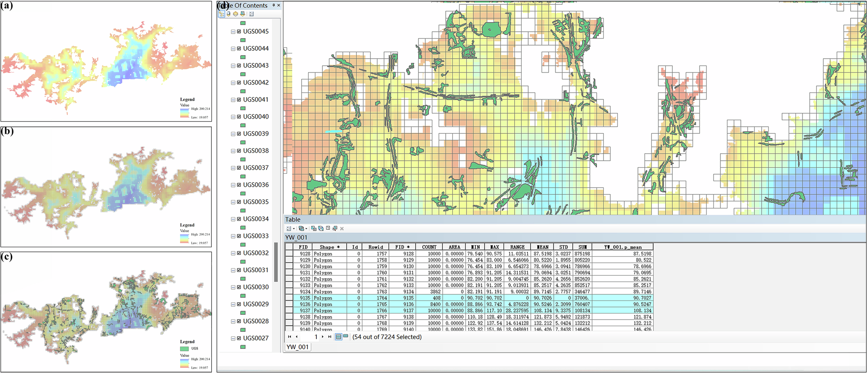Click List By Selection icon
Screen dimensions: 868x373
pyautogui.click(x=242, y=14)
